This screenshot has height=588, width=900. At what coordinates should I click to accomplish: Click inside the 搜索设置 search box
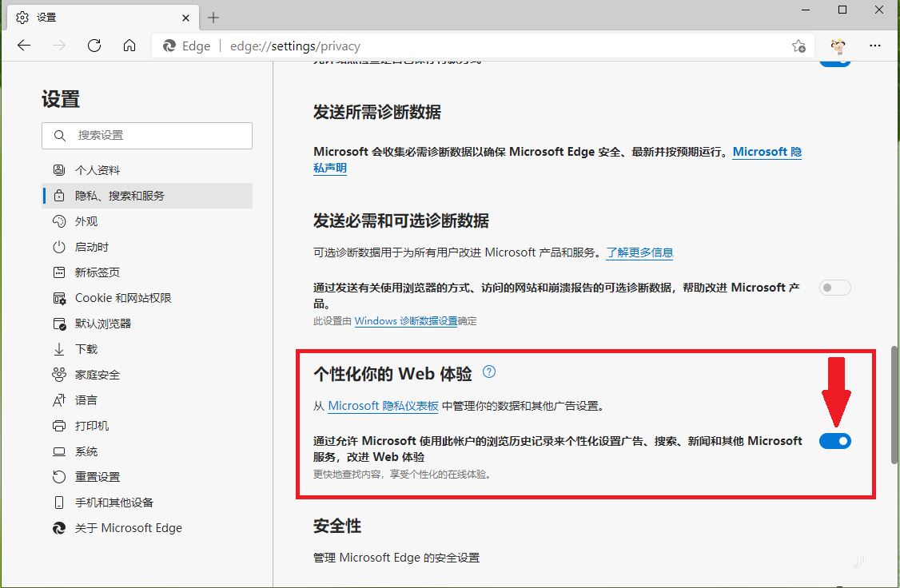147,136
